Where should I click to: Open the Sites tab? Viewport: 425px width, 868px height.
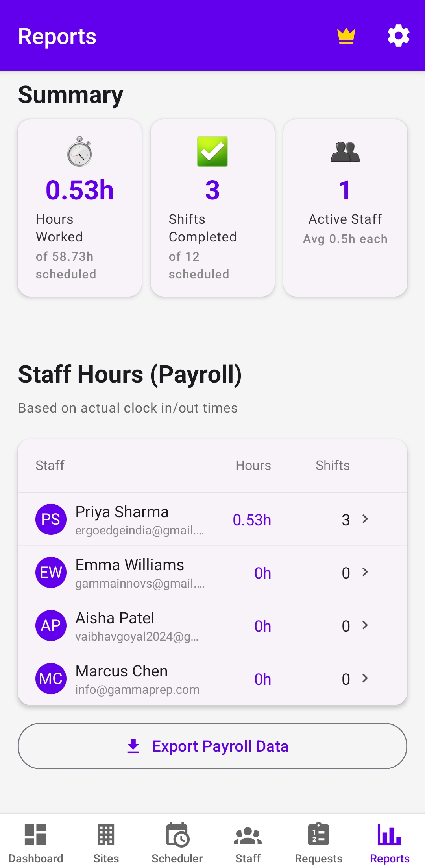106,842
